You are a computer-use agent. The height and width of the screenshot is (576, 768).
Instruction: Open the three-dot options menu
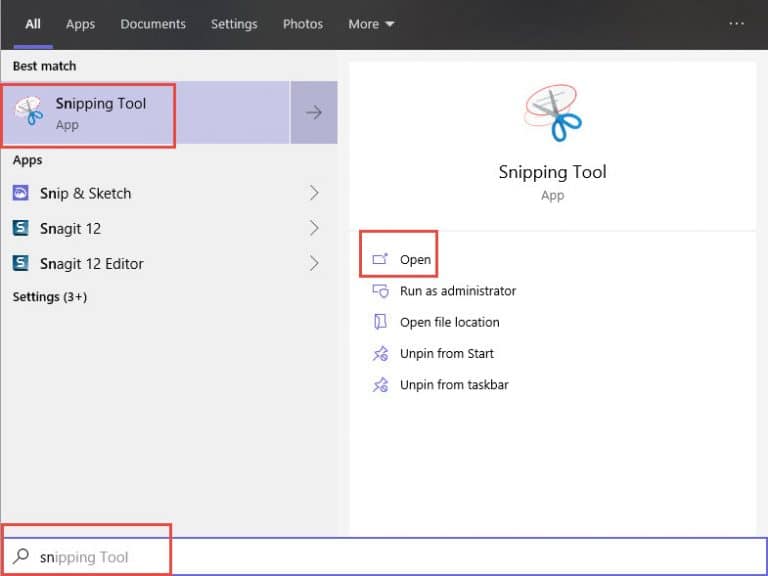coord(736,24)
